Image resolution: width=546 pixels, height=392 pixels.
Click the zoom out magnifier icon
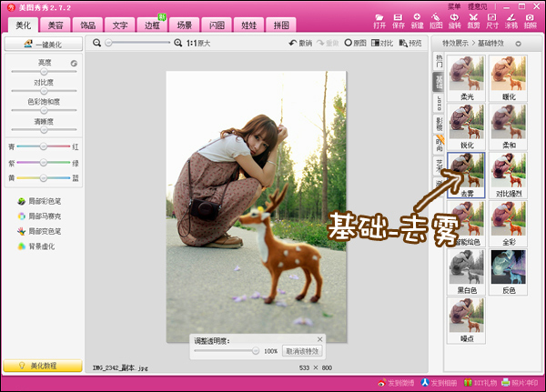96,43
